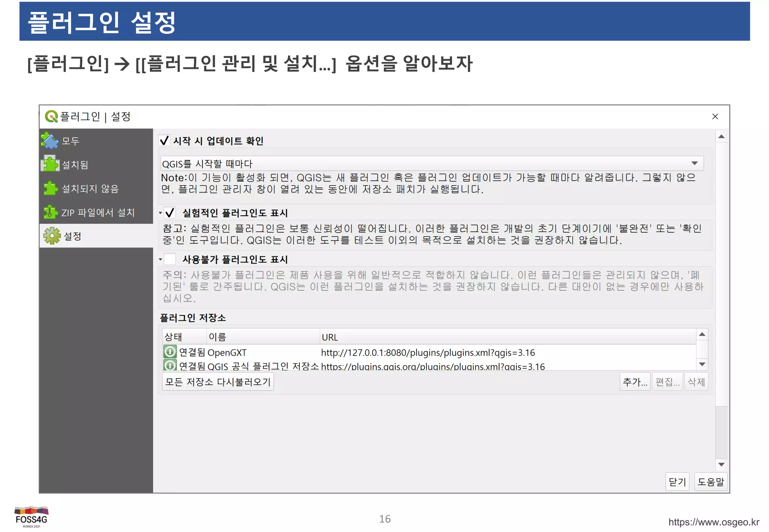Click the repository list scroll up arrow
This screenshot has width=769, height=532.
702,334
